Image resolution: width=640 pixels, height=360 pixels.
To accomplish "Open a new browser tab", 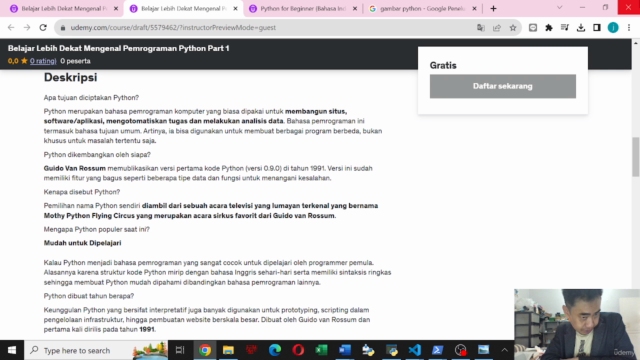I will (493, 9).
